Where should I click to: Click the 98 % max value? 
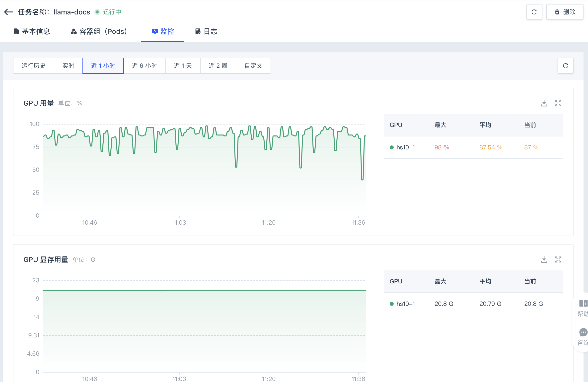point(442,147)
